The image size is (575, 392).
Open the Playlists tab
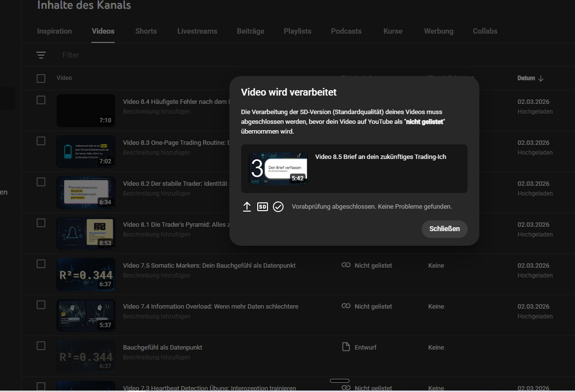(x=297, y=31)
